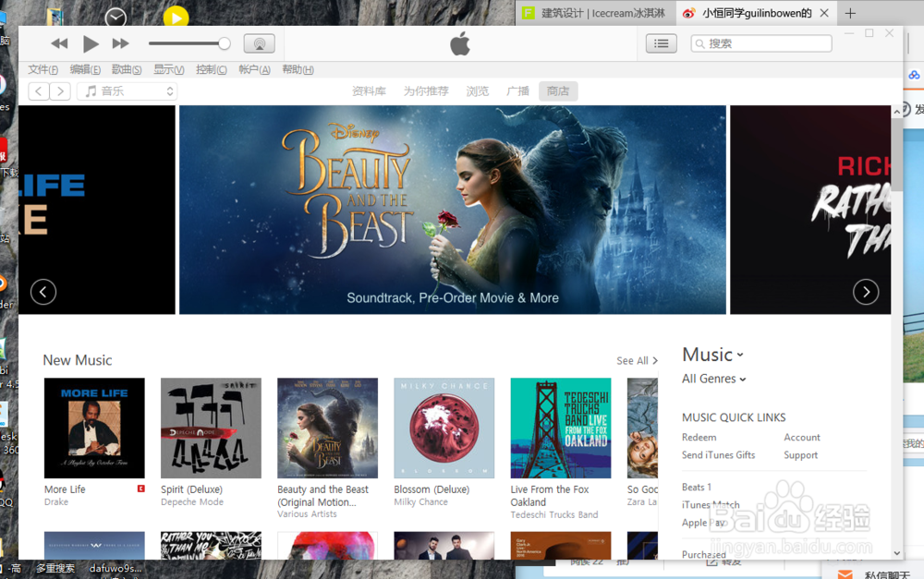Open the AirPlay icon beside the volume slider
924x579 pixels.
(x=259, y=42)
